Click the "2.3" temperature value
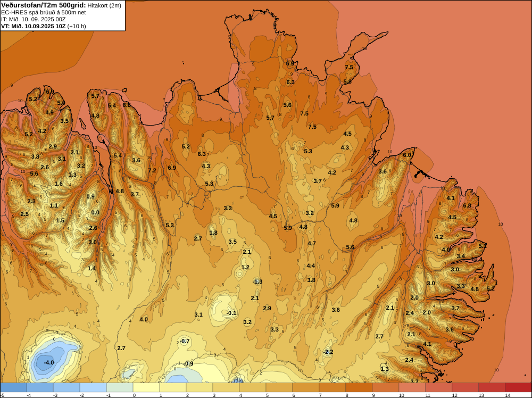This screenshot has width=532, height=398. pyautogui.click(x=31, y=202)
